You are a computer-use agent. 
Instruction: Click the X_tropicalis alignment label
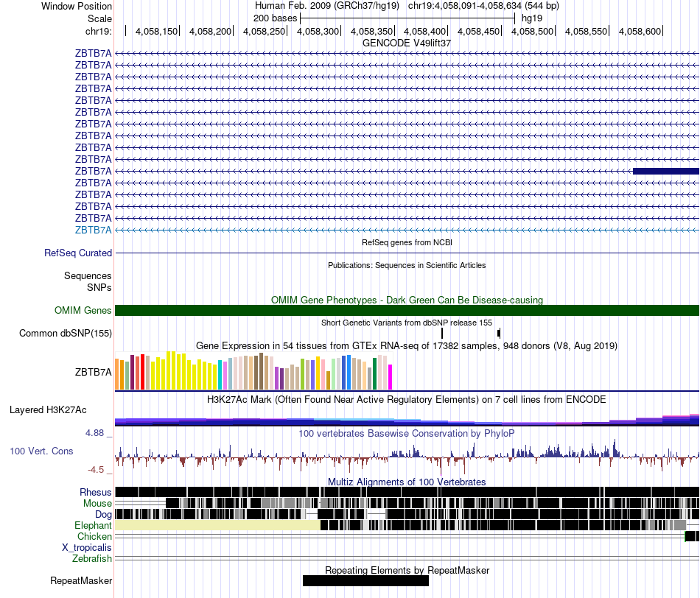tap(87, 548)
